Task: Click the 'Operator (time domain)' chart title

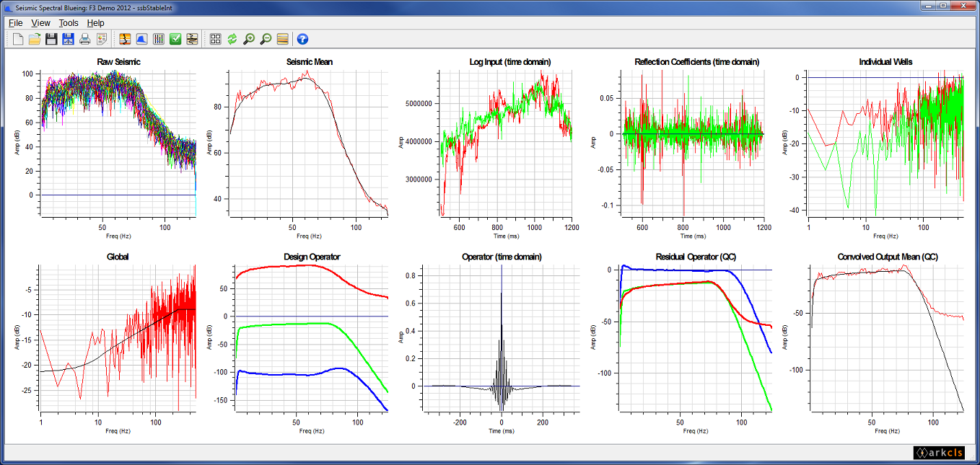Action: point(502,257)
